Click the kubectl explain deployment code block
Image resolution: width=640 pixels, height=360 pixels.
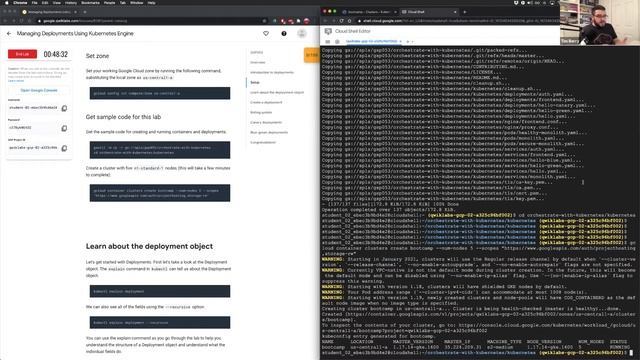(160, 291)
